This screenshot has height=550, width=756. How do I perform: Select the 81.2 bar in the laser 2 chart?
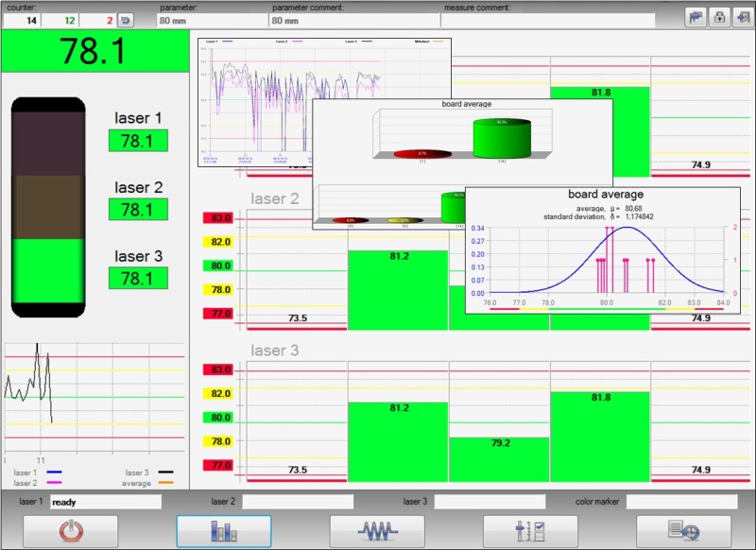pyautogui.click(x=398, y=290)
